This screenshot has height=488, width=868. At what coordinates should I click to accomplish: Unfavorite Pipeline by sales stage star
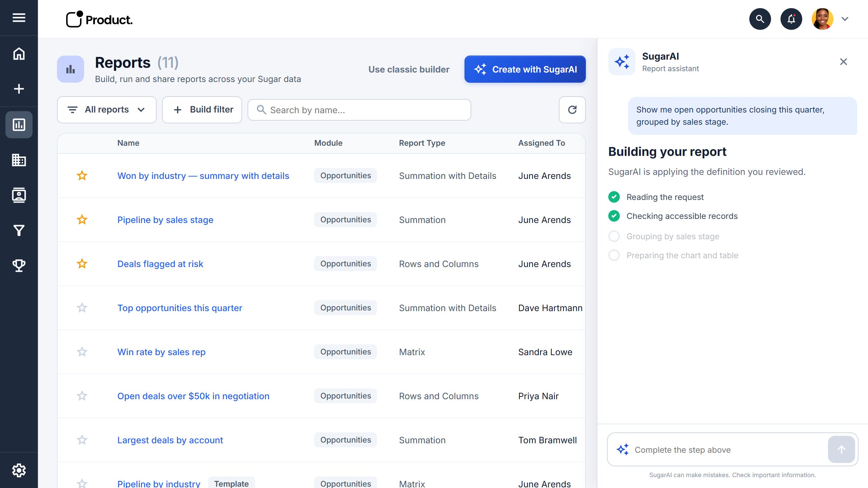click(x=82, y=220)
